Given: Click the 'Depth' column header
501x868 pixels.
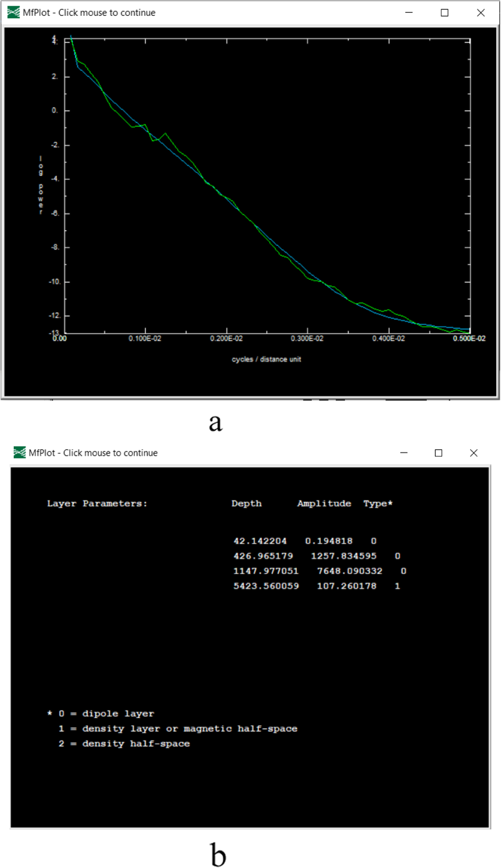Looking at the screenshot, I should point(246,503).
